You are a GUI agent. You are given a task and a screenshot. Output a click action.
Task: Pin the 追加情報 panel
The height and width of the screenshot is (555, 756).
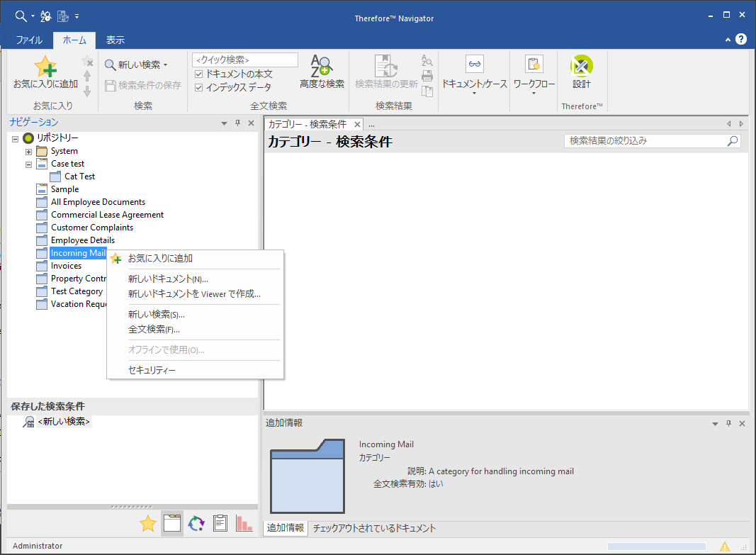click(x=728, y=423)
